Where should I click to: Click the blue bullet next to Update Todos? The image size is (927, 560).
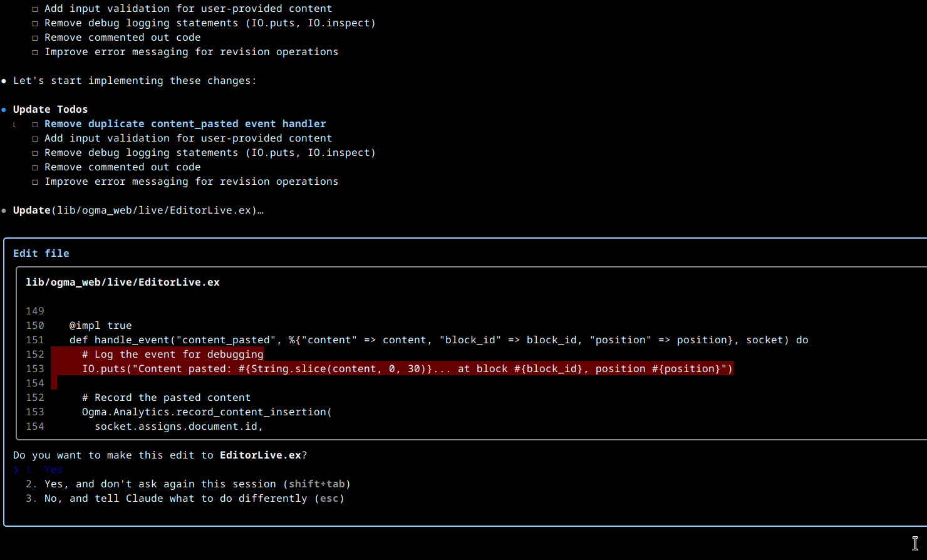click(4, 110)
